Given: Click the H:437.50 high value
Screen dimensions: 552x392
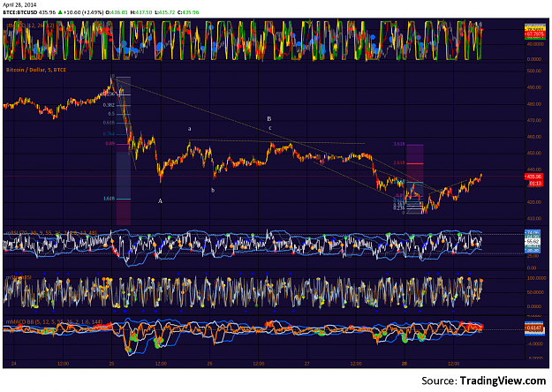Looking at the screenshot, I should pyautogui.click(x=141, y=12).
